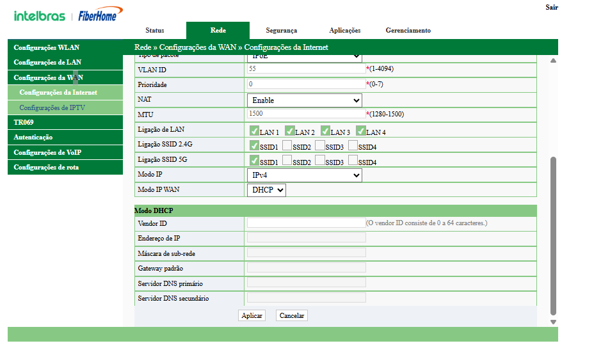Click the scrollbar down arrow
This screenshot has width=594, height=364.
(554, 322)
